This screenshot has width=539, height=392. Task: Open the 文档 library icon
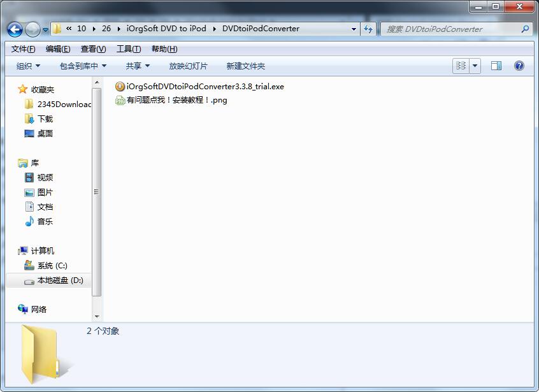point(29,207)
